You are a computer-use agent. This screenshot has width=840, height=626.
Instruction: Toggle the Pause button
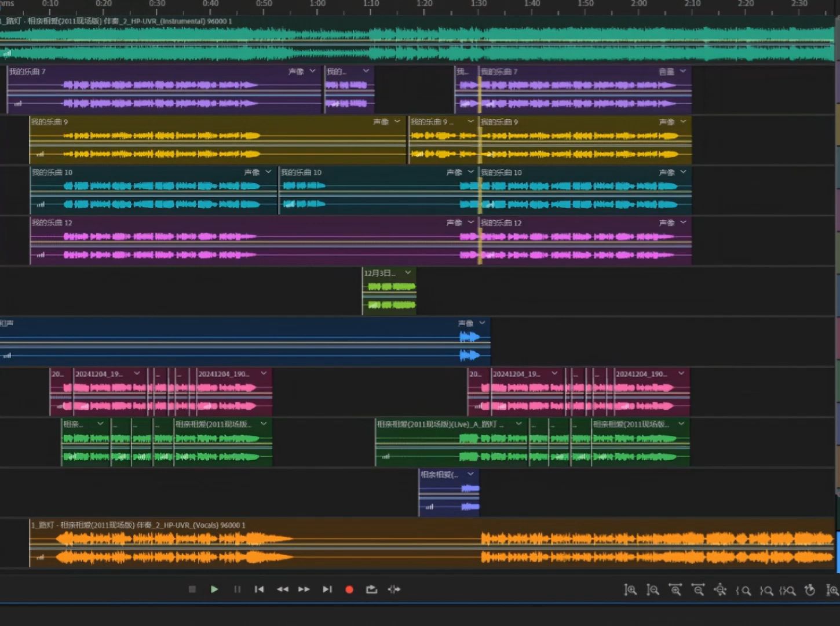tap(237, 589)
